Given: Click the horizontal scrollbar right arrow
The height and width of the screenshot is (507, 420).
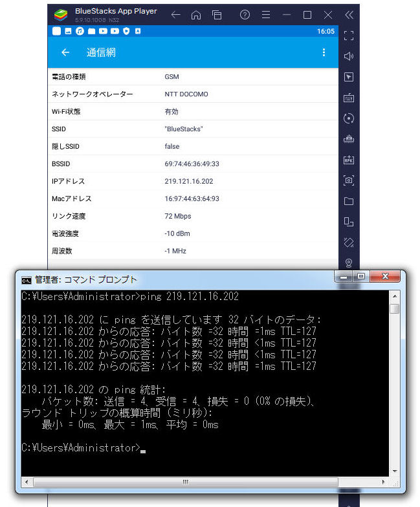Looking at the screenshot, I should coord(383,482).
